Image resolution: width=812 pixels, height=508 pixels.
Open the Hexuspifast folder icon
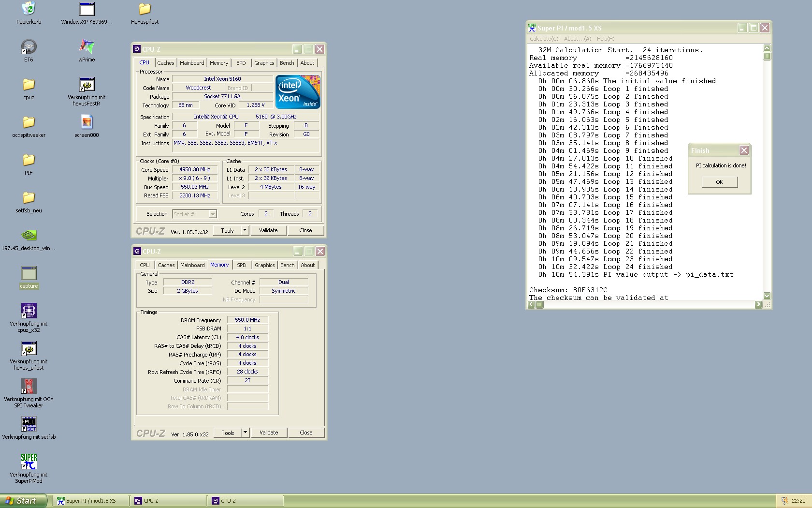point(145,9)
